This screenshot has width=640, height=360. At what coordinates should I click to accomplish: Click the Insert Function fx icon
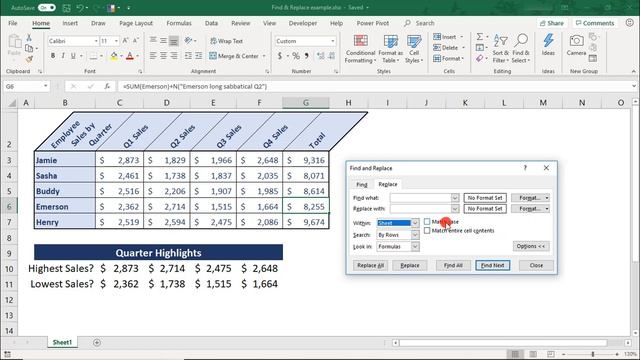[x=107, y=86]
